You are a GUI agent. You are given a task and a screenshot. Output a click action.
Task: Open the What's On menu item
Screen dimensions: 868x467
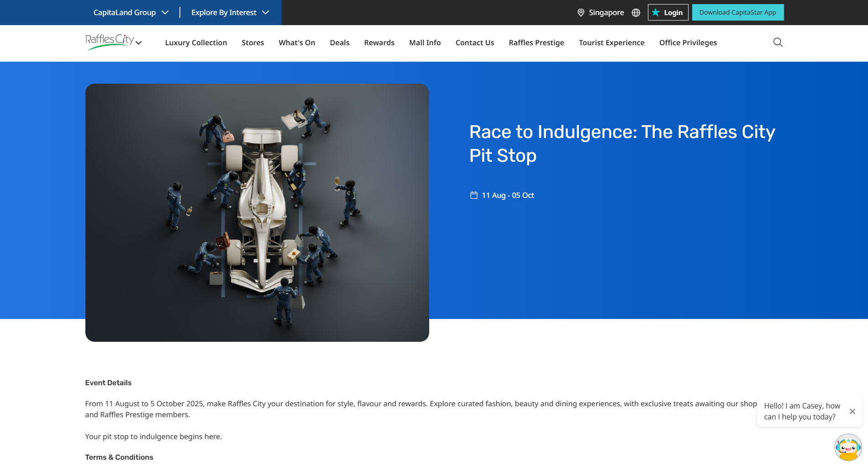click(297, 42)
